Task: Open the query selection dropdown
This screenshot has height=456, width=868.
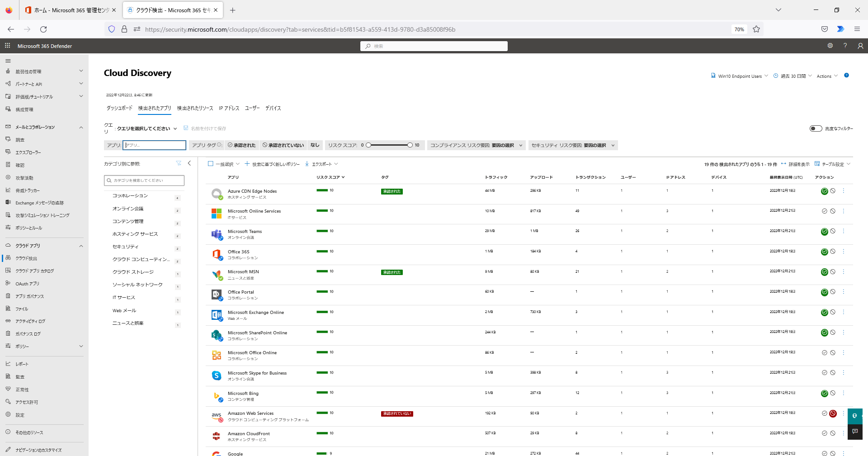Action: tap(146, 128)
